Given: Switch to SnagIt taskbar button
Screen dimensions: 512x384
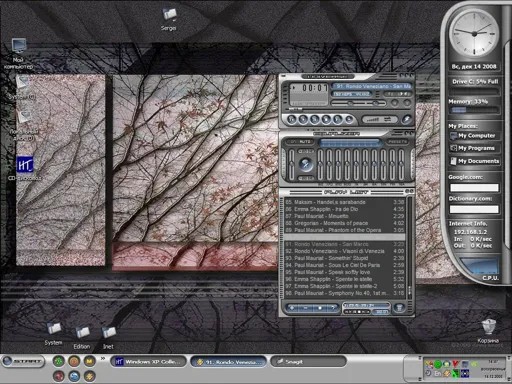Looking at the screenshot, I should (308, 362).
